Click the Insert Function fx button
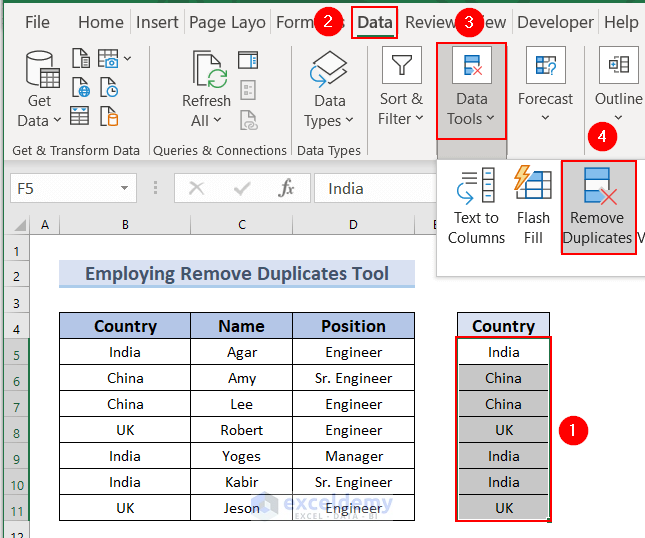 pos(286,188)
